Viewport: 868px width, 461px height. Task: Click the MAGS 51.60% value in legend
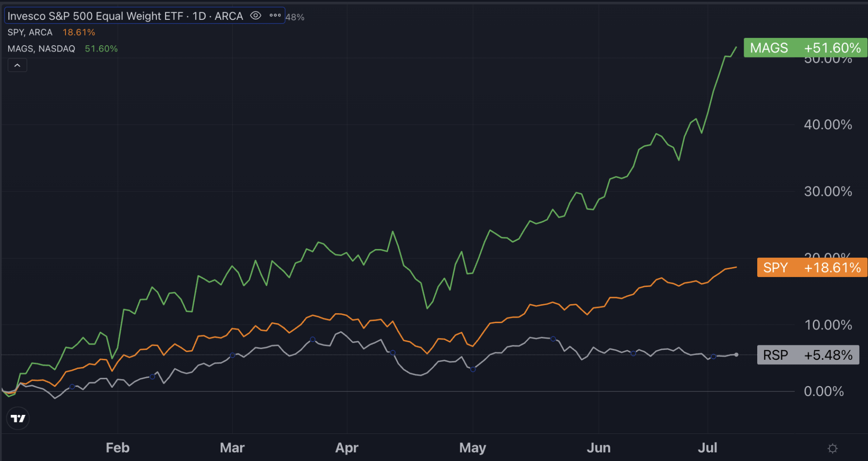click(x=101, y=49)
